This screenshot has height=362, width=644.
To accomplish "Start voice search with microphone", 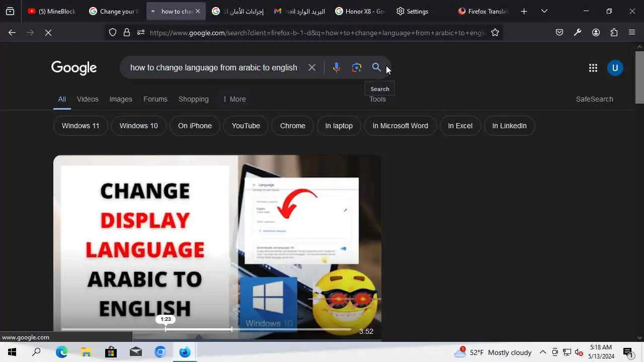I will (x=337, y=67).
